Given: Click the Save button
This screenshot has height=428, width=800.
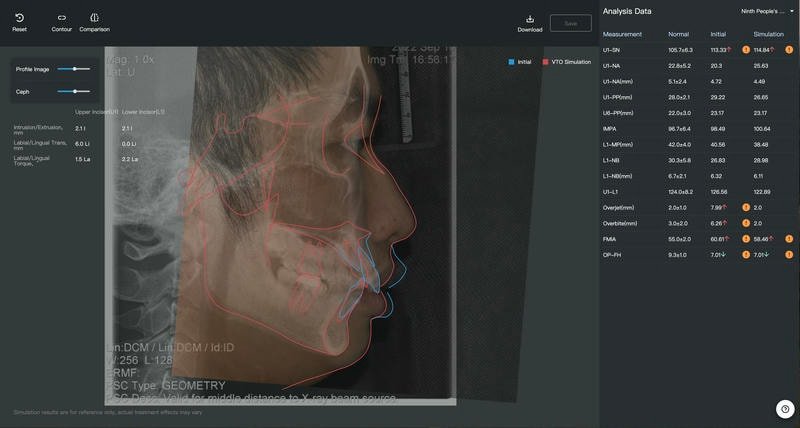Looking at the screenshot, I should tap(570, 23).
